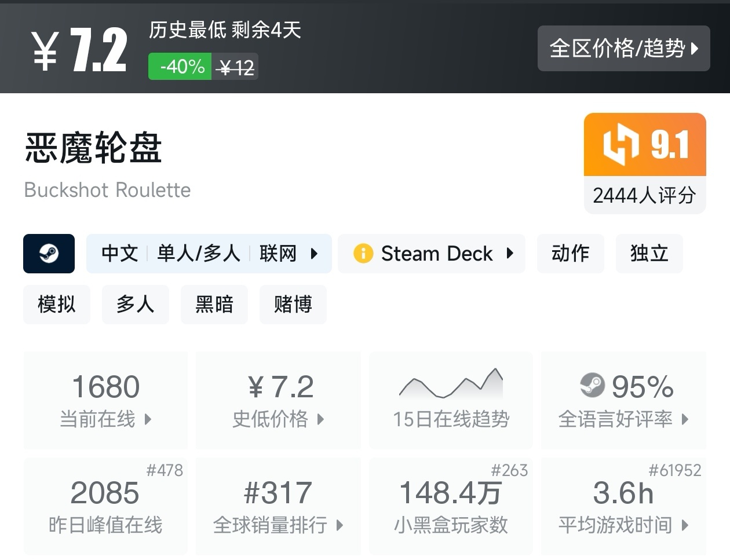Open the 全球销量排行 arrow

[340, 525]
